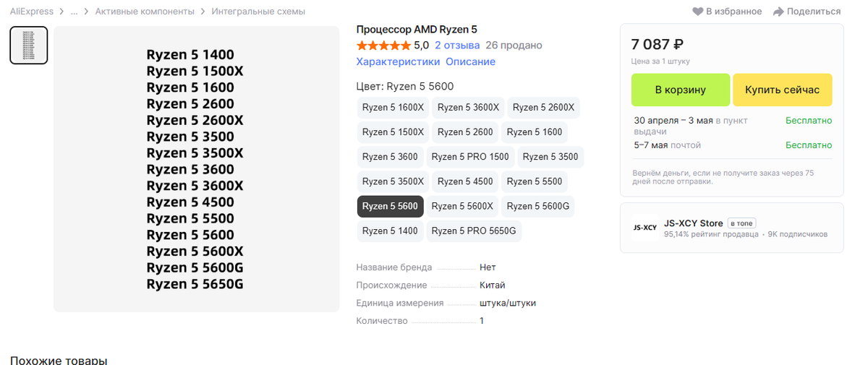Select Ryzen 5 1600 variant
The height and width of the screenshot is (365, 868).
pos(535,132)
